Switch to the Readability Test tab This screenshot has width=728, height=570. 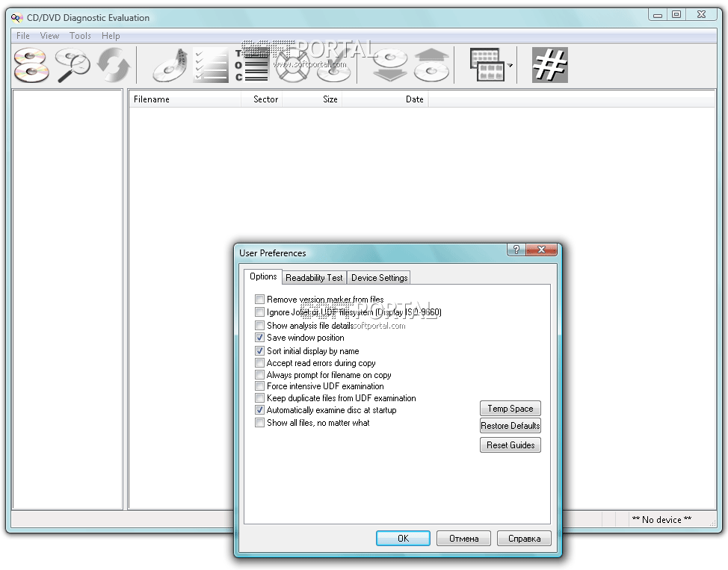(314, 278)
